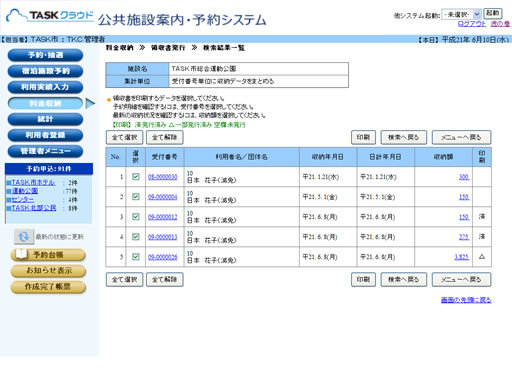Click 全て解除 below the table
This screenshot has width=512, height=384.
(x=165, y=279)
